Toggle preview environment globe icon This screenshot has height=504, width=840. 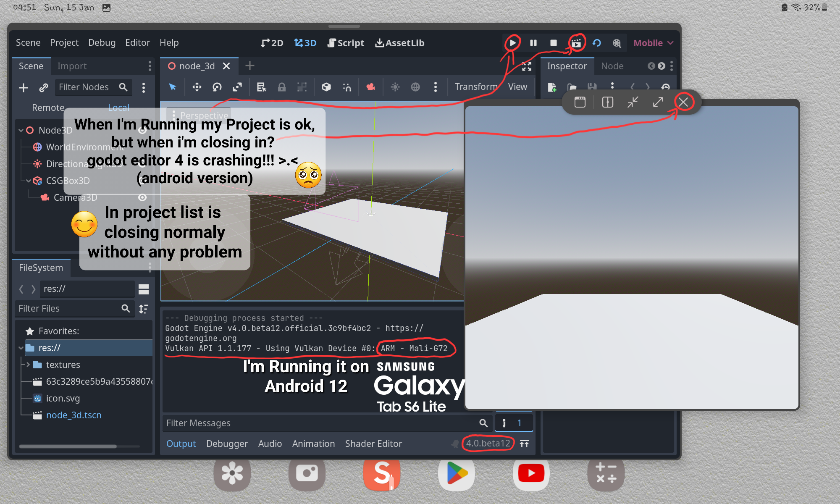(x=415, y=87)
